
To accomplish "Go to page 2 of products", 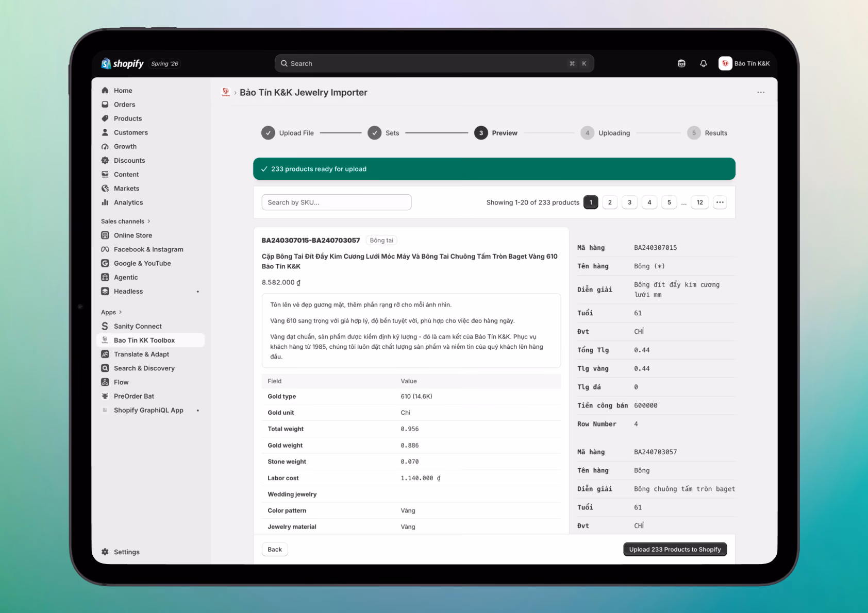I will [x=610, y=202].
